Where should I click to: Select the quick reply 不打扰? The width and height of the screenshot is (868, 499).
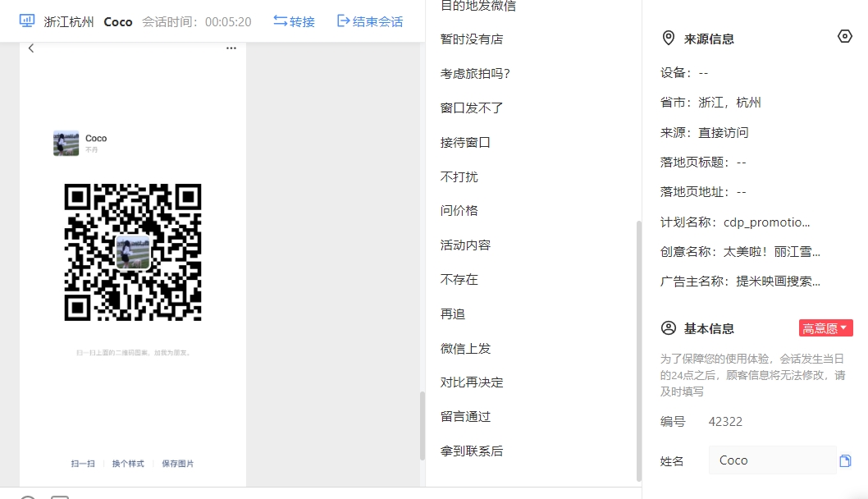(x=459, y=176)
